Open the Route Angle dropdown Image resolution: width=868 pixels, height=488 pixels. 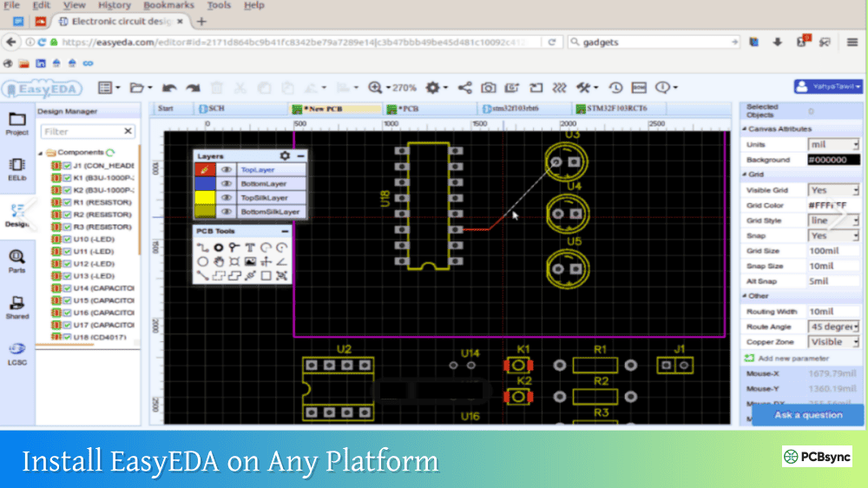[833, 326]
